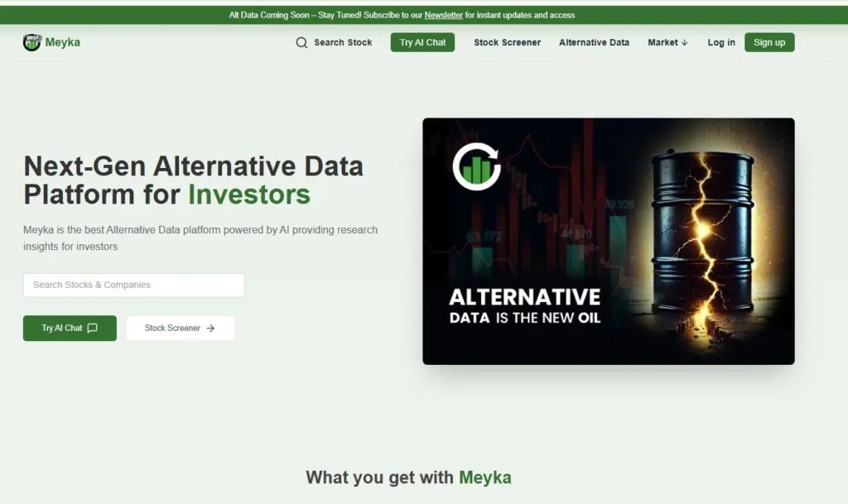Viewport: 848px width, 504px height.
Task: Click the hero Try AI Chat button
Action: point(70,328)
